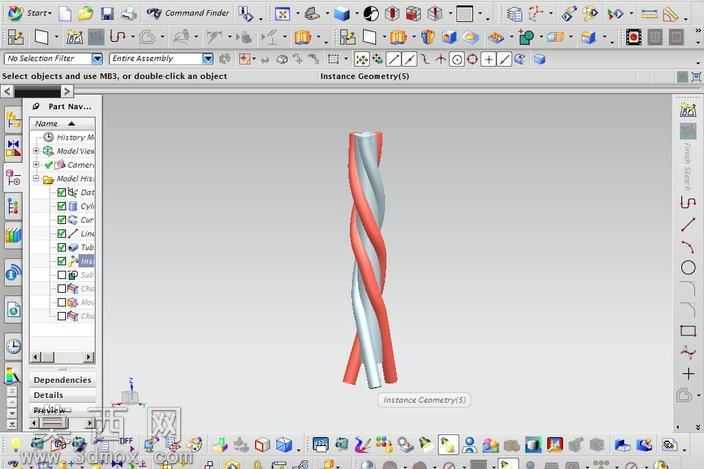Open the No Selection Filter dropdown
This screenshot has height=469, width=704.
(97, 59)
